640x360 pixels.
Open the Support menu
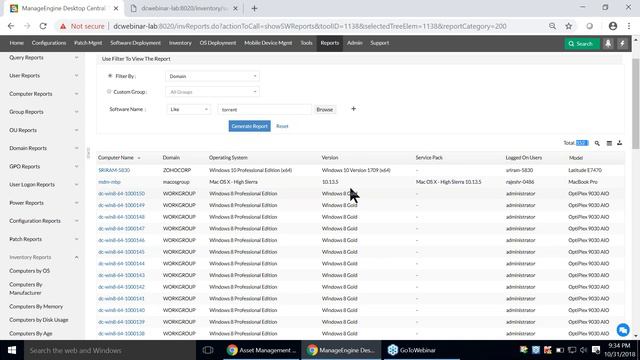click(380, 43)
